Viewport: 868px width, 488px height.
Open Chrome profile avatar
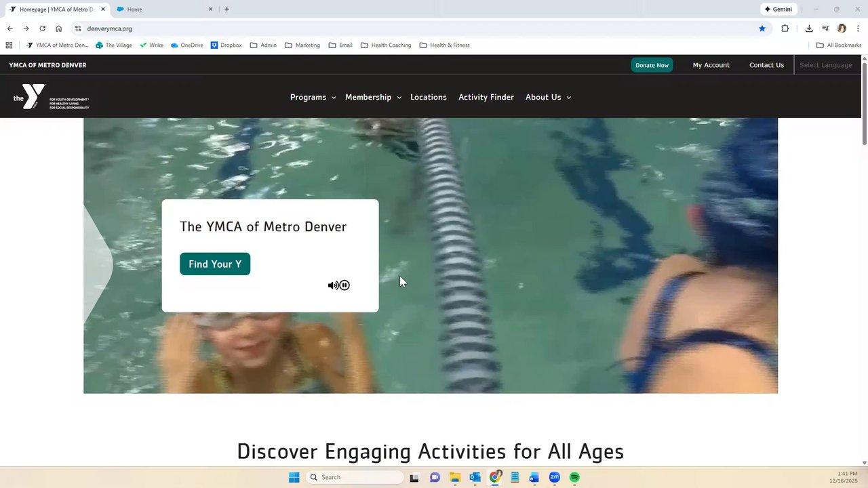(842, 28)
